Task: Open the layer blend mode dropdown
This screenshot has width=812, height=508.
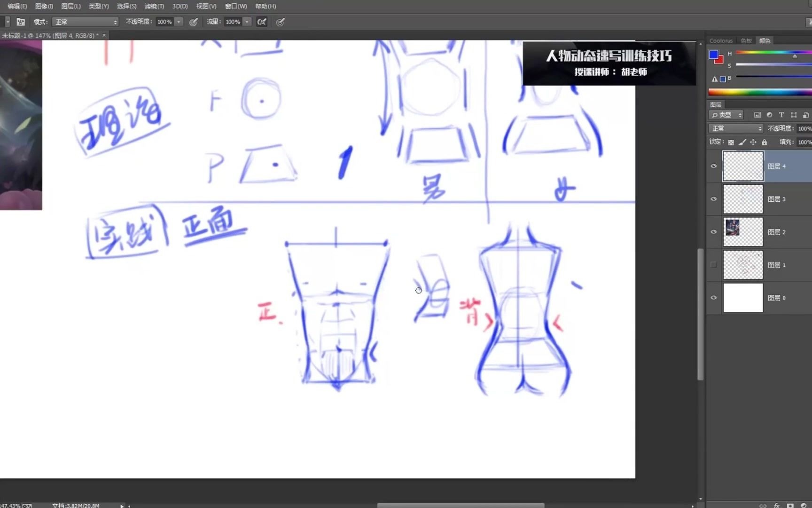Action: (x=735, y=128)
